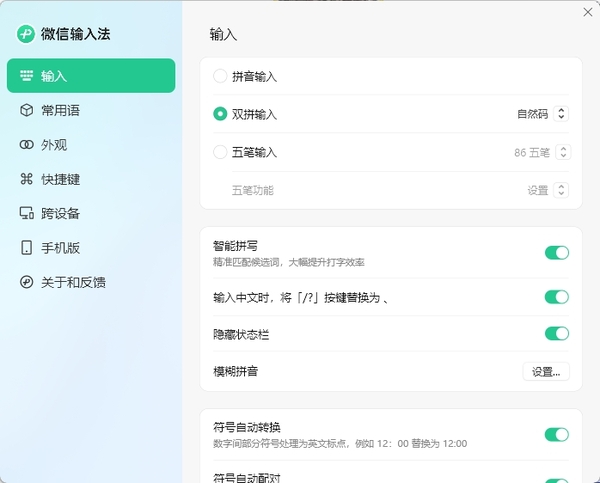Click the command icon beside 快捷键
The image size is (600, 483).
(x=27, y=179)
